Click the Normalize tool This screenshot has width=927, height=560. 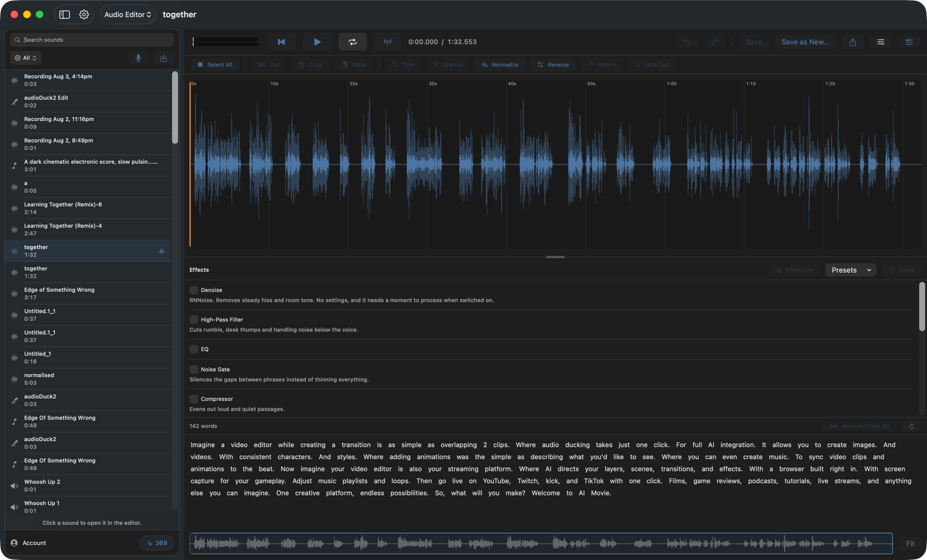coord(499,65)
